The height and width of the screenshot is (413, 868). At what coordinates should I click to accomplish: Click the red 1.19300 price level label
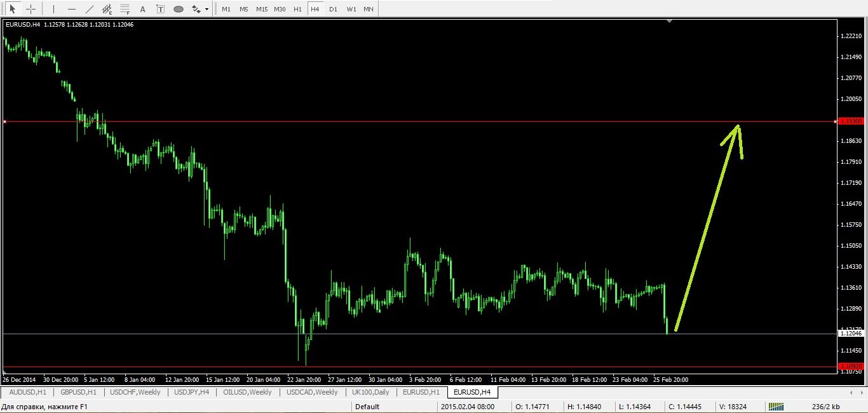click(850, 121)
